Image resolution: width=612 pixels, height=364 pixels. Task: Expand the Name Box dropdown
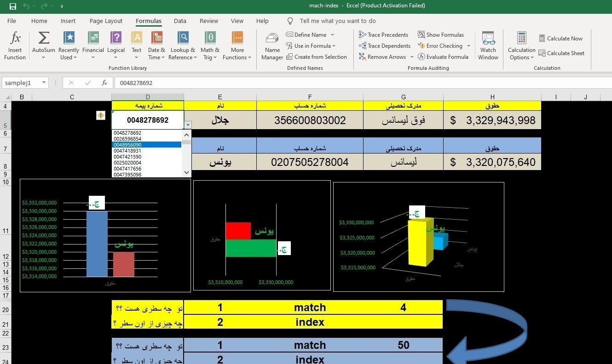(44, 83)
